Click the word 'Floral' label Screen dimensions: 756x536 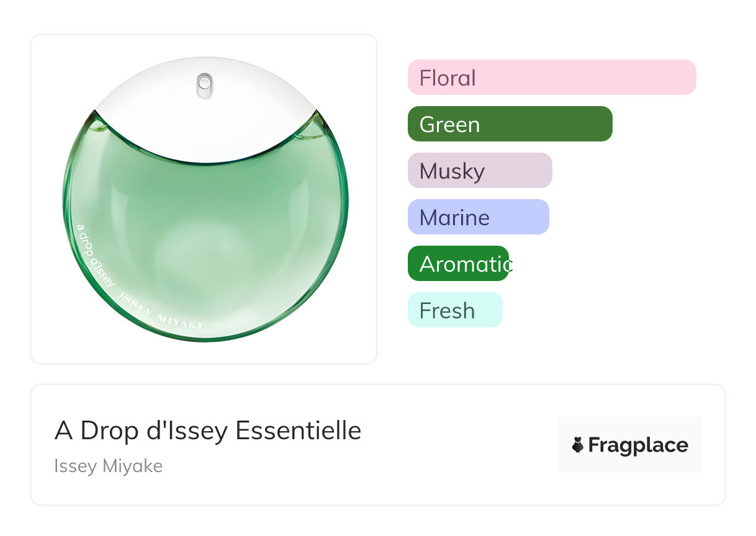tap(448, 78)
